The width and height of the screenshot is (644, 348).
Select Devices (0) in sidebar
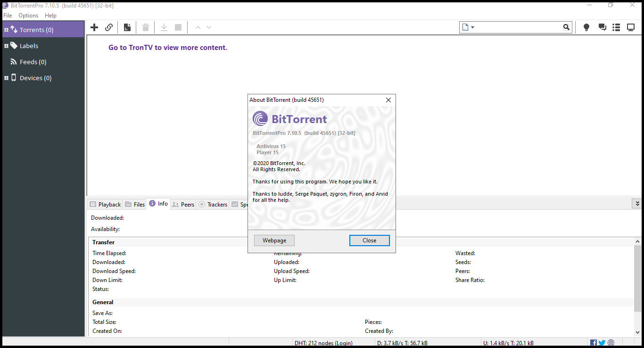coord(43,78)
